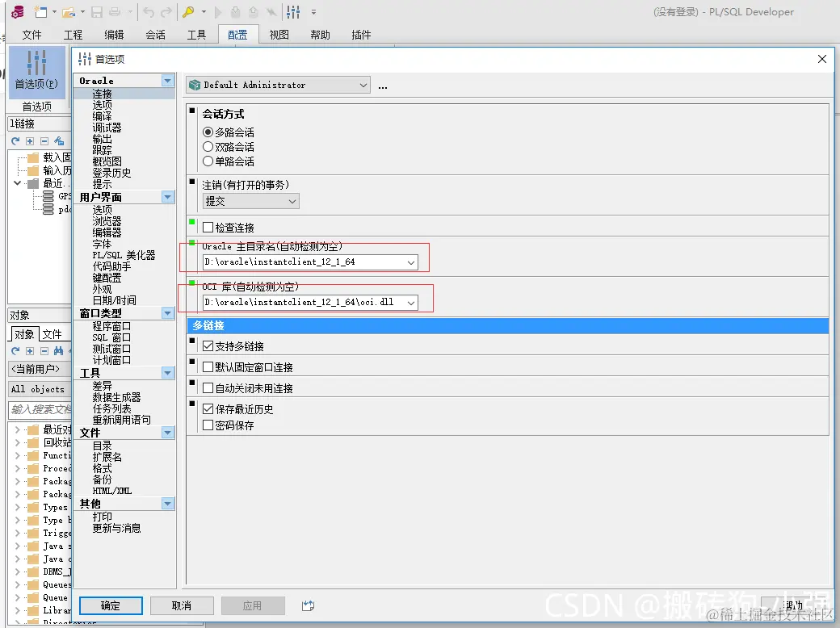The height and width of the screenshot is (628, 840).
Task: Open the Default Administrator dropdown
Action: click(363, 85)
